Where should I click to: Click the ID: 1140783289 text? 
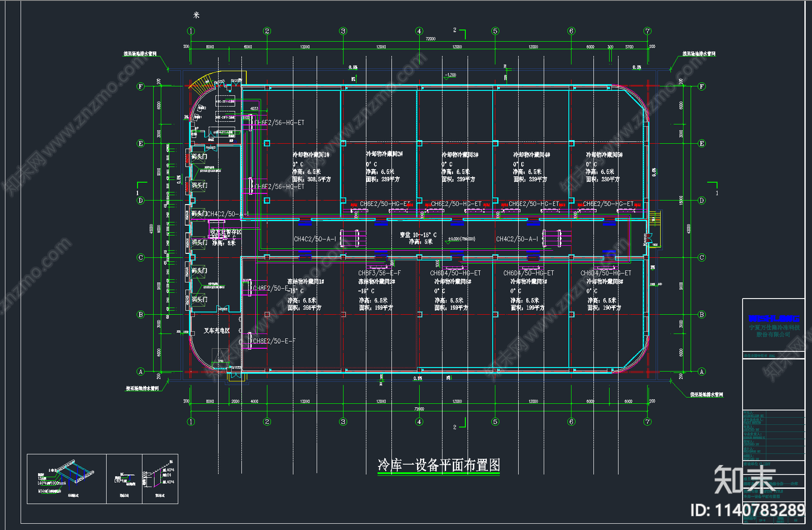click(x=748, y=510)
